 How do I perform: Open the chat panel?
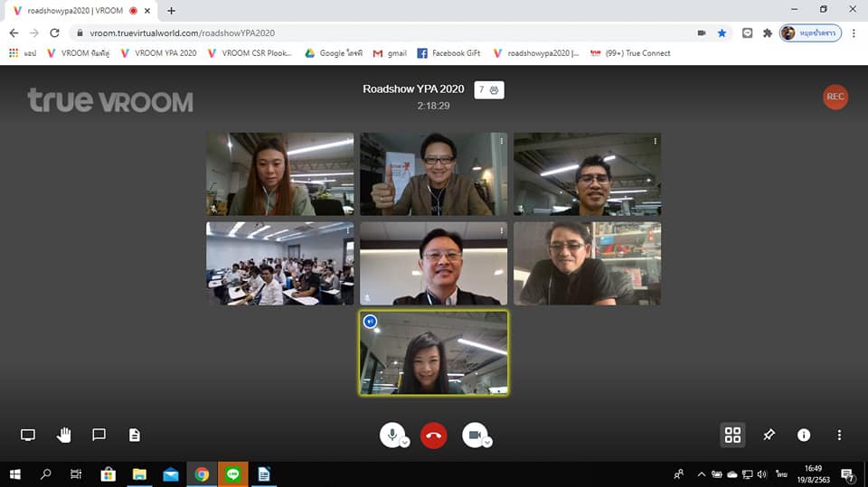click(99, 435)
